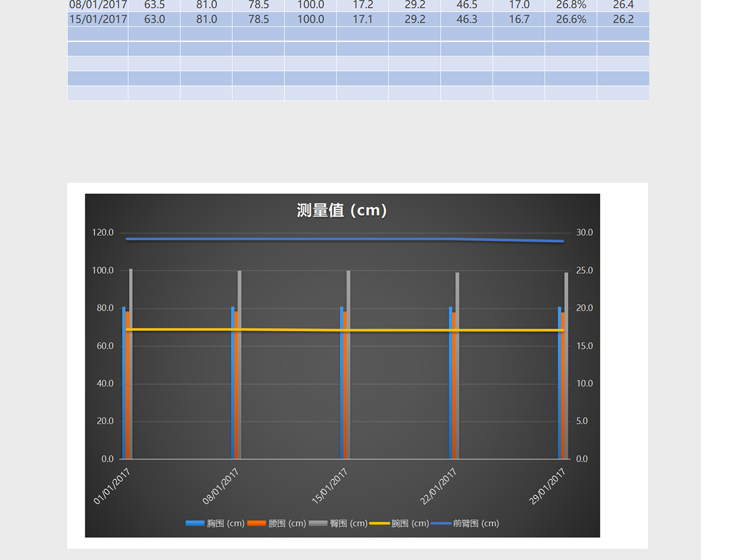Click the 腕围 (cm) legend entry

[x=400, y=523]
